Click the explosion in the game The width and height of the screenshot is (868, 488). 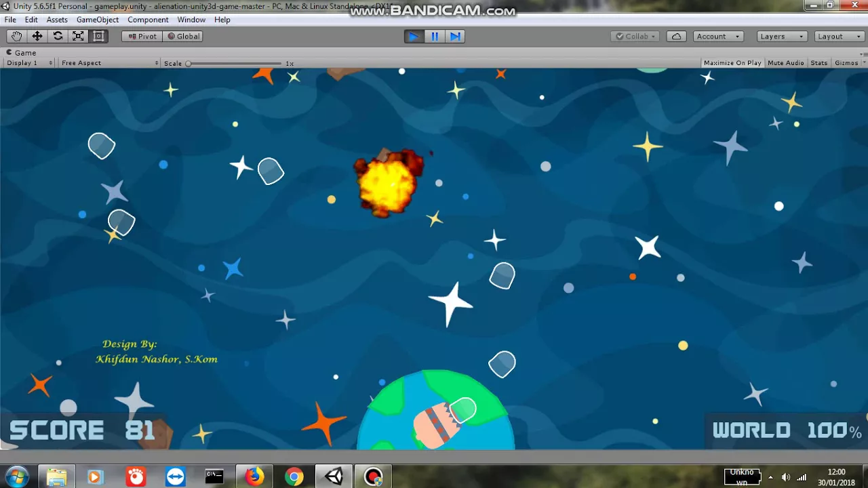[x=389, y=183]
